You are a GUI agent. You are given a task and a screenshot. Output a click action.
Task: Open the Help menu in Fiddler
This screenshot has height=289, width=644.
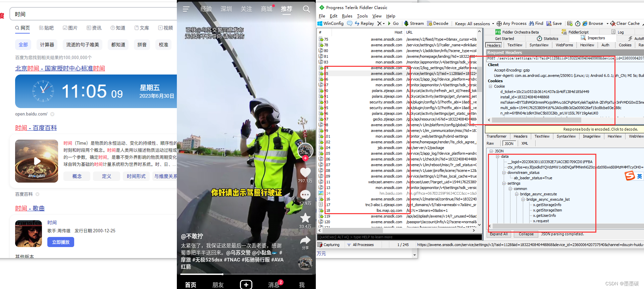391,16
